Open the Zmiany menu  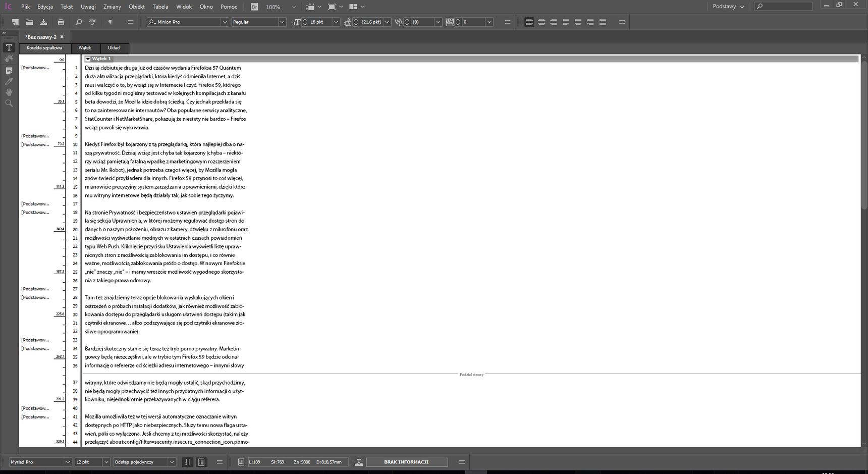tap(112, 7)
